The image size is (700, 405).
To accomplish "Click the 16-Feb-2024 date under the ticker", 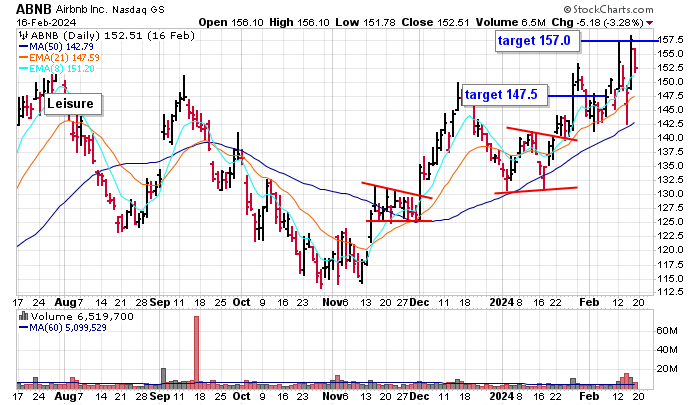I will click(x=46, y=22).
